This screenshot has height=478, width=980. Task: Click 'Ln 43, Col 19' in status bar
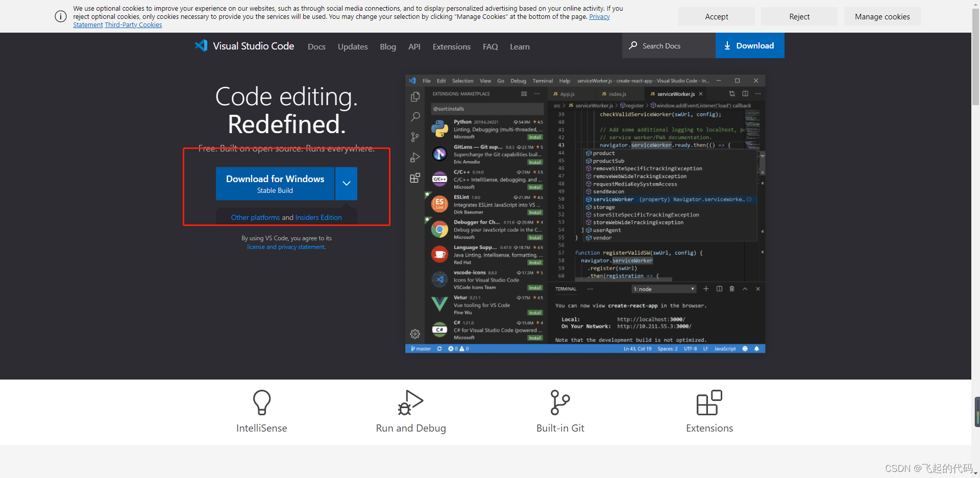coord(638,349)
